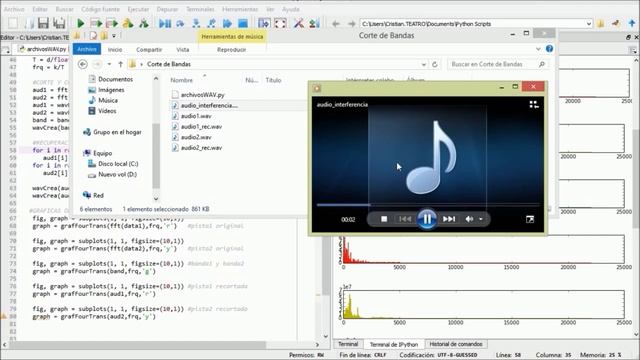
Task: Run the script with green play icon
Action: 81,24
